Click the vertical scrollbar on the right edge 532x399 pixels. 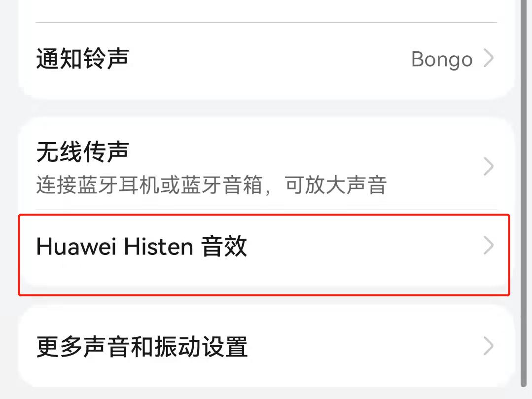524,193
